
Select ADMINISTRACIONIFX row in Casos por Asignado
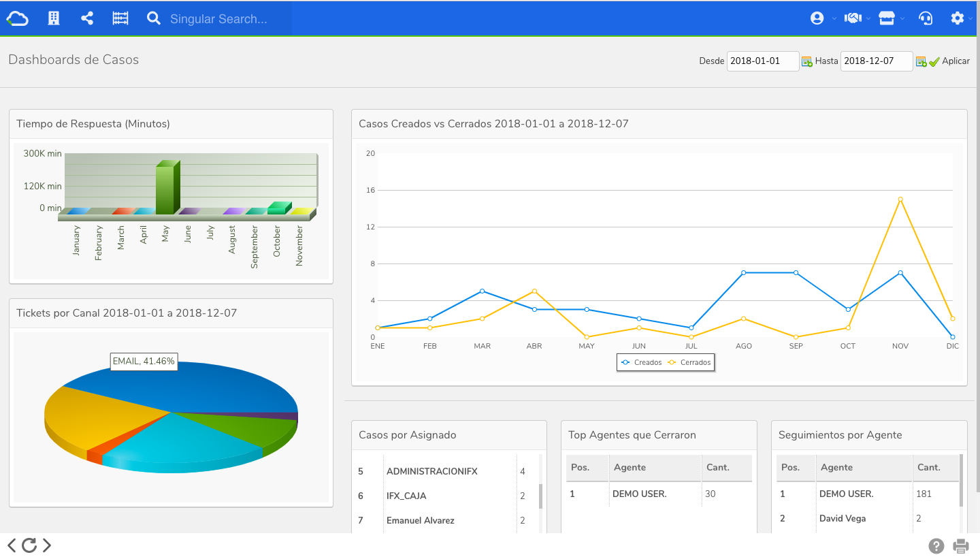click(431, 471)
